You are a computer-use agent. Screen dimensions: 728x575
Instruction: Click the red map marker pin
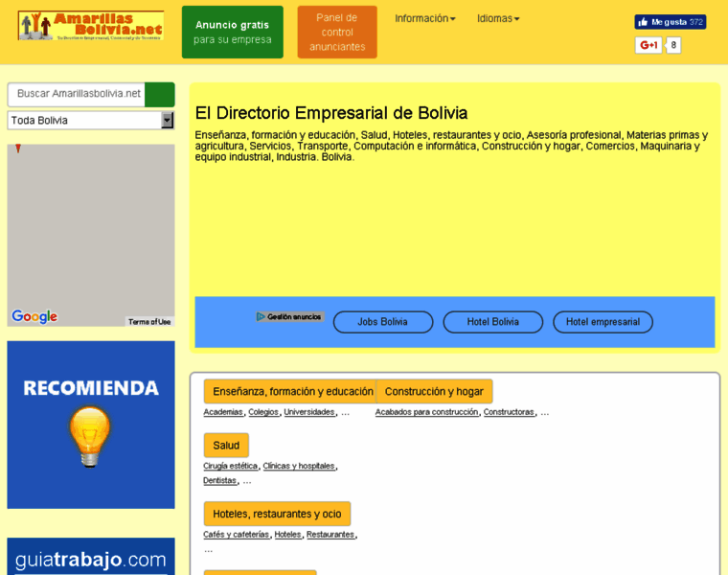click(x=18, y=149)
